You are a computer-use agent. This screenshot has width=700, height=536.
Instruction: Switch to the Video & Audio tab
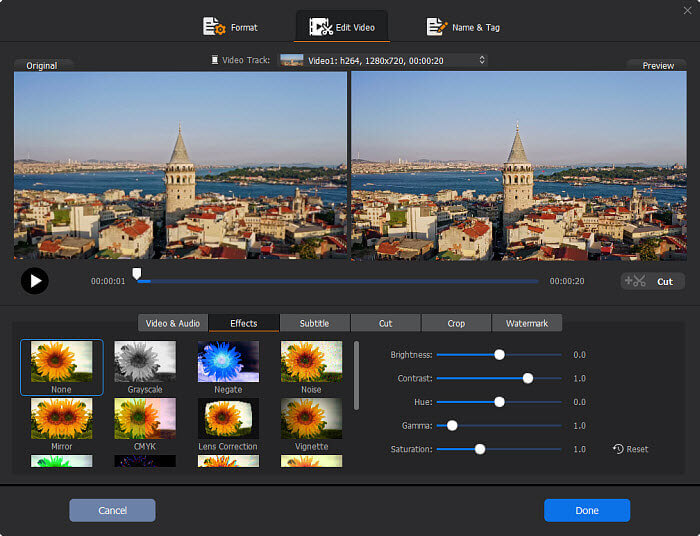pos(173,323)
